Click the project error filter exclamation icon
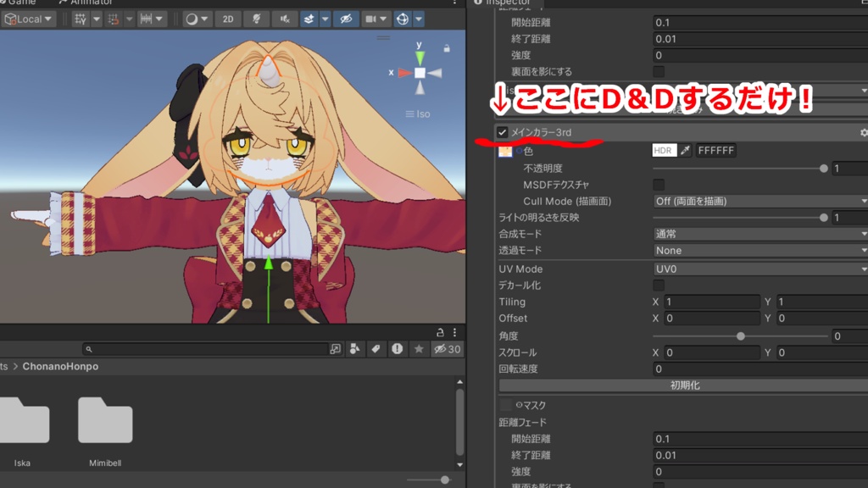The image size is (868, 488). tap(398, 349)
